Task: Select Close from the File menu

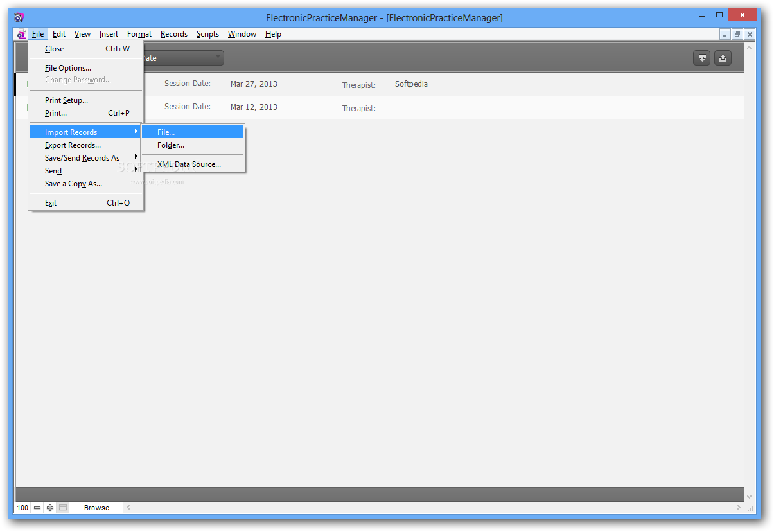Action: [85, 49]
